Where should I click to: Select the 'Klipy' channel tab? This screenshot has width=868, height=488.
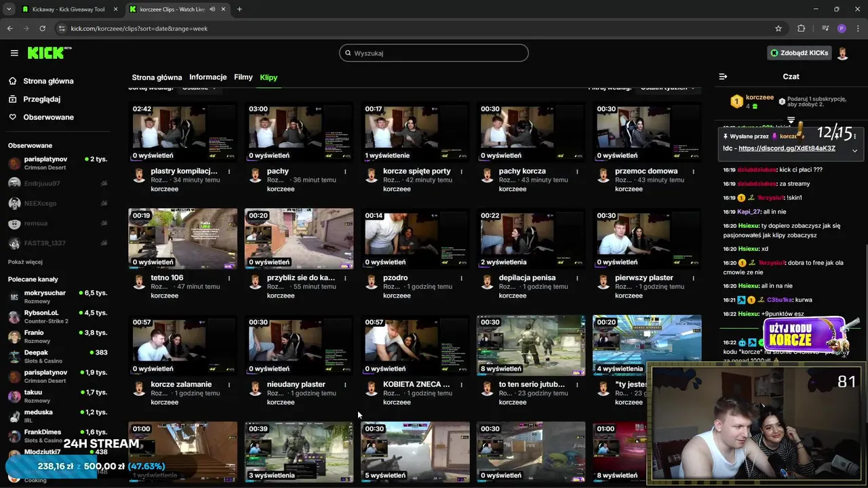pyautogui.click(x=269, y=77)
